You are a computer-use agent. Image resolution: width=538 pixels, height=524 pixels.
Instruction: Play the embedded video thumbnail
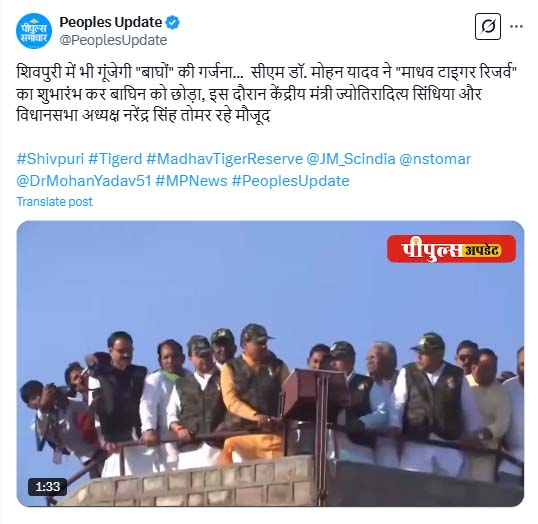coord(270,363)
